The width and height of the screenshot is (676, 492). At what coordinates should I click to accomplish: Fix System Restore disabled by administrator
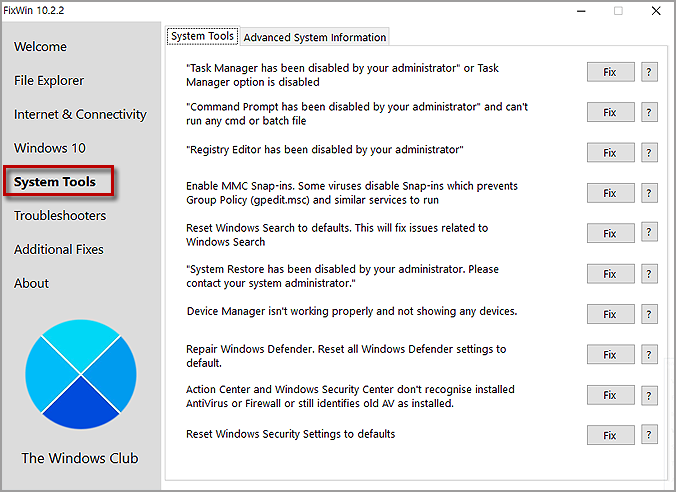(610, 273)
